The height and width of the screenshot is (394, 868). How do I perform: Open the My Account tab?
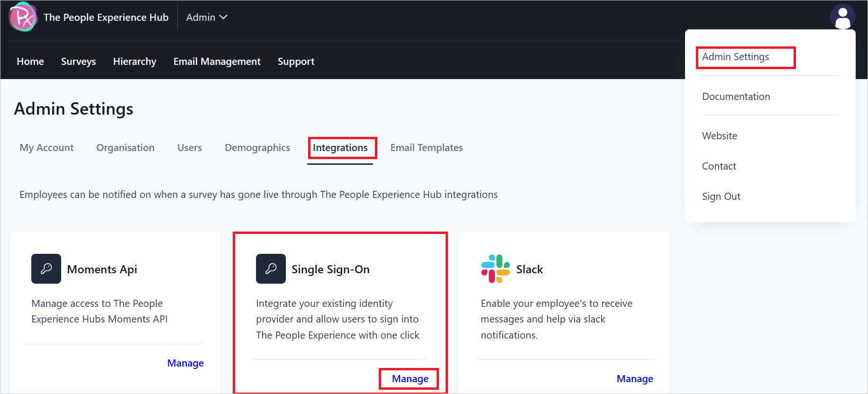click(x=46, y=148)
